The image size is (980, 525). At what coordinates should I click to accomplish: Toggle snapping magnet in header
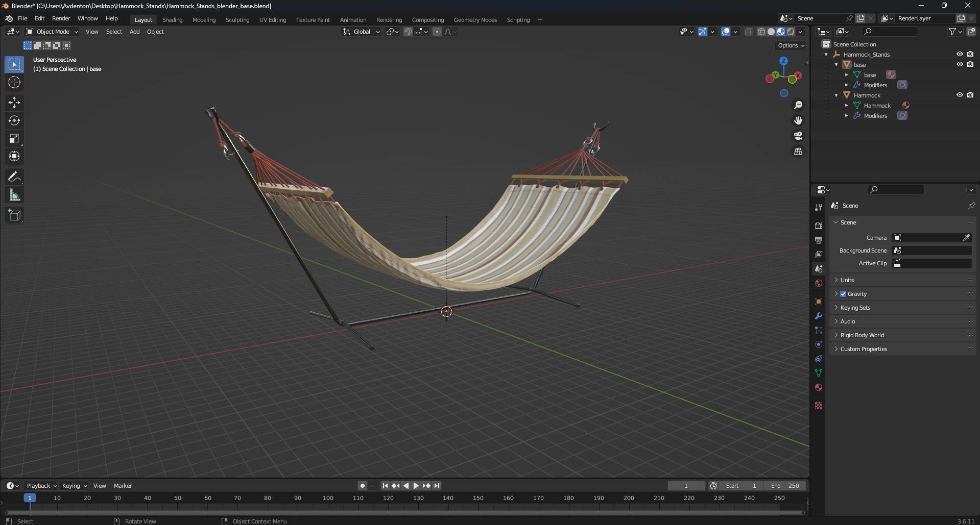tap(408, 32)
